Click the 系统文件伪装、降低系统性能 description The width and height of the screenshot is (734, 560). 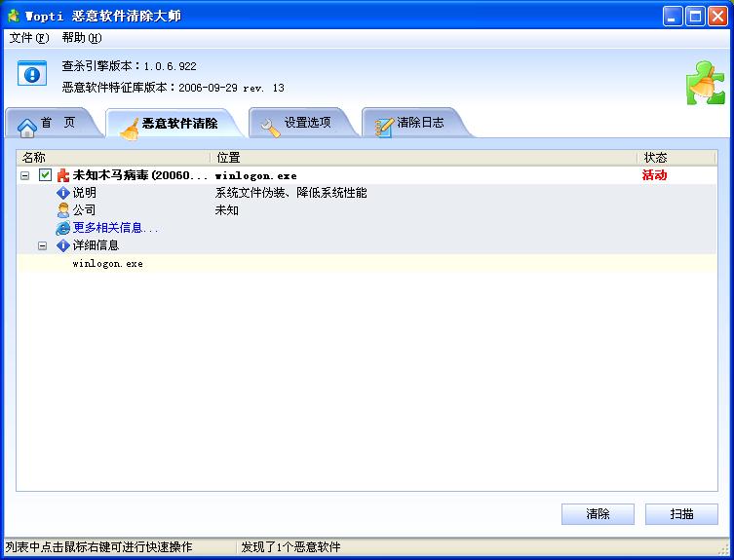[x=290, y=193]
